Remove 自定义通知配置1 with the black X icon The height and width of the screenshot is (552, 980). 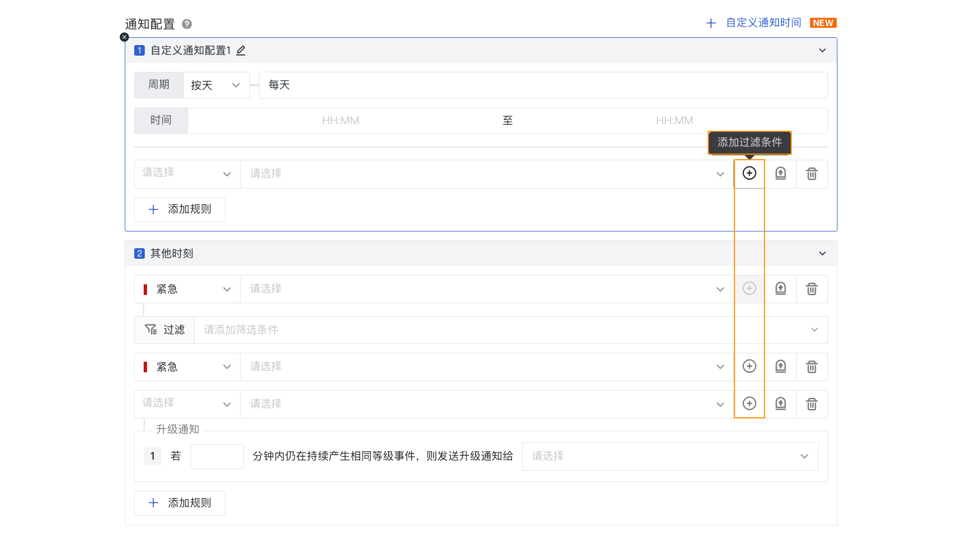pos(124,37)
